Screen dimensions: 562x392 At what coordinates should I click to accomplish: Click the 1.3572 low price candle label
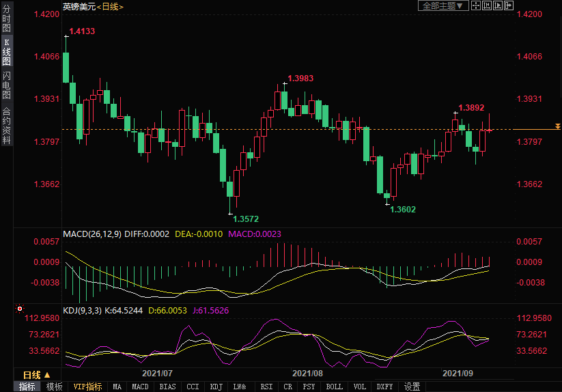[x=246, y=219]
